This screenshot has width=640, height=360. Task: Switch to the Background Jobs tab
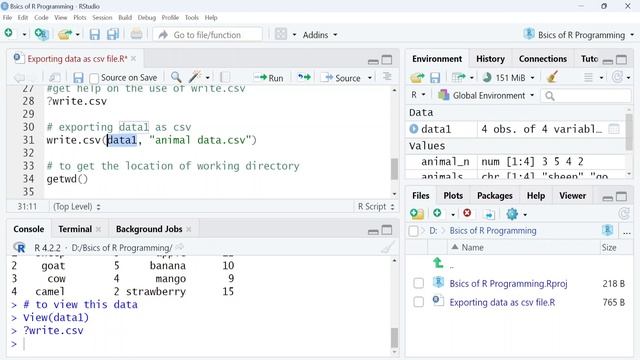[x=149, y=229]
